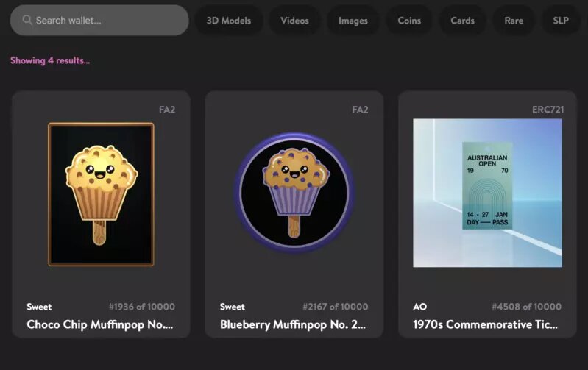The width and height of the screenshot is (588, 370).
Task: Select the Rare filter chip
Action: (514, 21)
